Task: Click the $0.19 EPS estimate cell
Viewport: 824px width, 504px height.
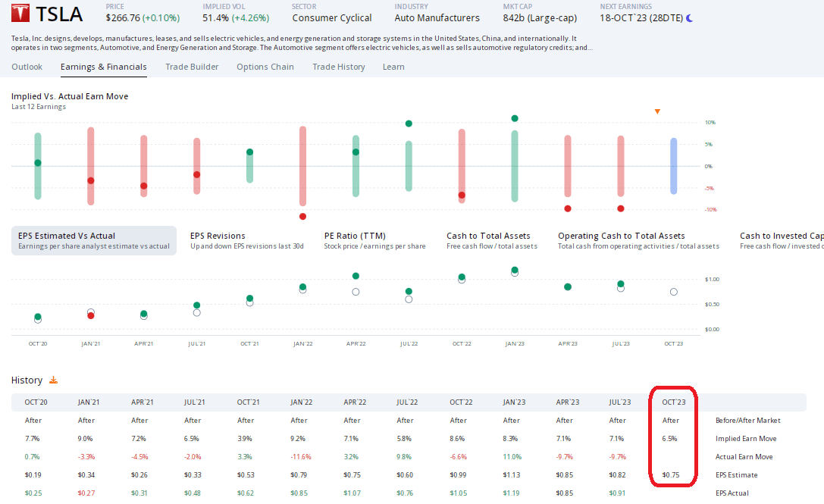Action: pyautogui.click(x=33, y=475)
